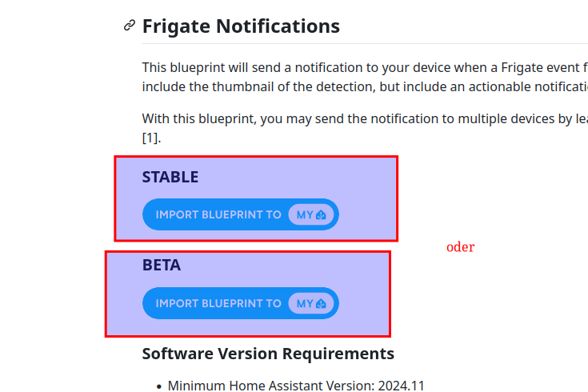
Task: Click the bullet before Minimum Home Assistant Version
Action: [x=159, y=386]
